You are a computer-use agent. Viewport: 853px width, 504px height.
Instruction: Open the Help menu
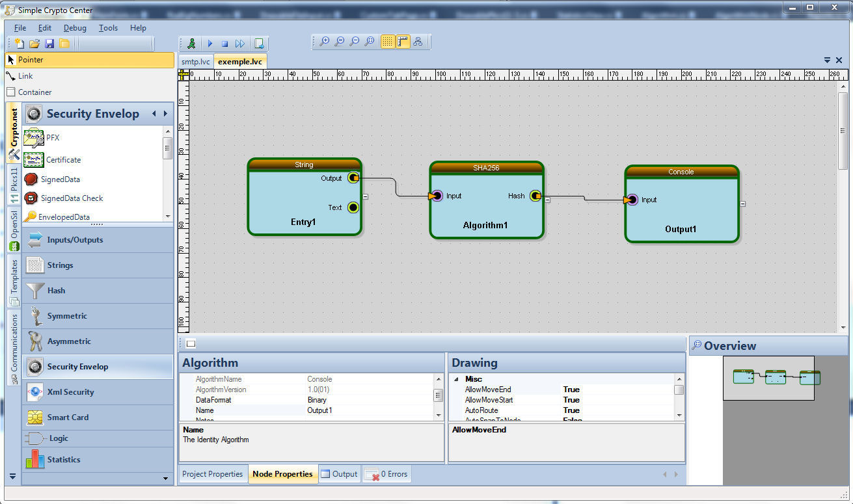point(138,28)
